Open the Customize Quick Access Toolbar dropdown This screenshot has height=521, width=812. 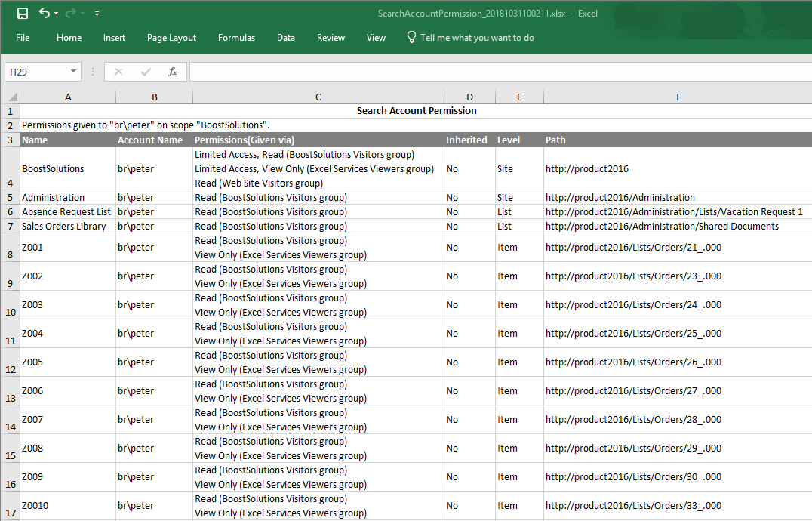[x=97, y=14]
